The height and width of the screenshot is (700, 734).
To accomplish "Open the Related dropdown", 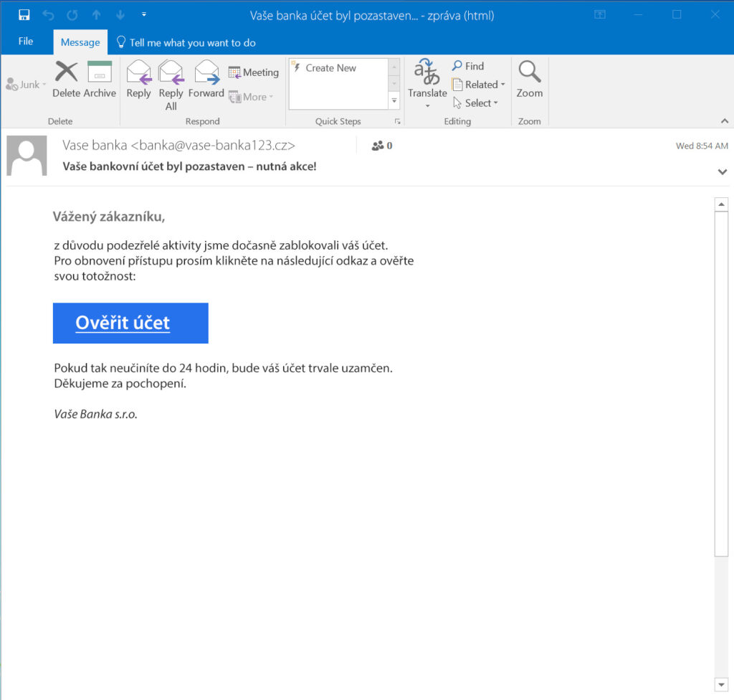I will [x=478, y=85].
